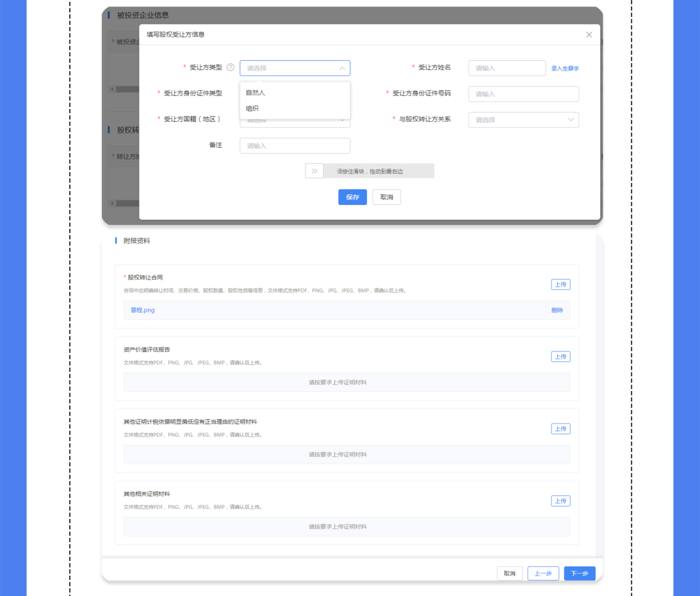Click 取消 in the dialog
Screen dimensions: 700x596
coord(386,197)
